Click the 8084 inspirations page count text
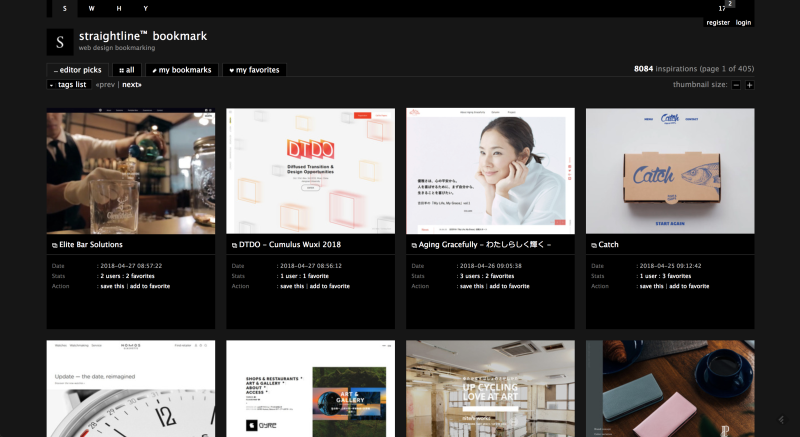Screen dimensions: 800x437 click(x=694, y=69)
